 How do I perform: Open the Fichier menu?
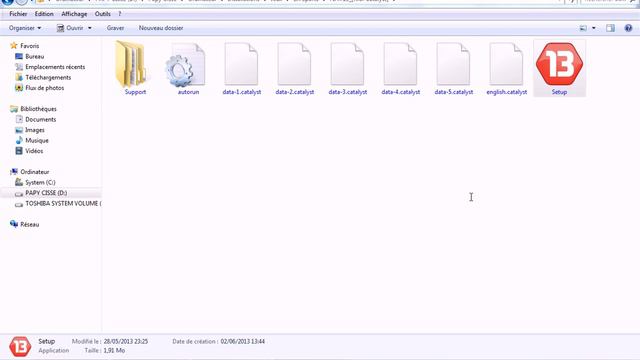18,14
